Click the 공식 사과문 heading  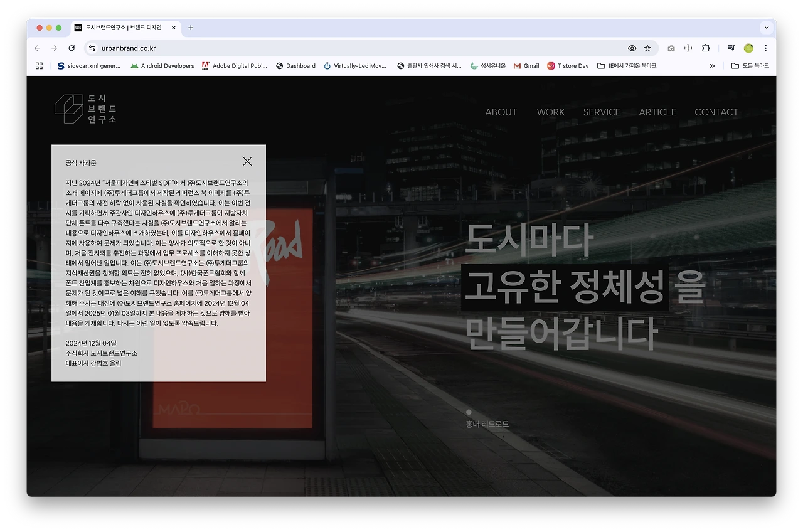click(81, 163)
